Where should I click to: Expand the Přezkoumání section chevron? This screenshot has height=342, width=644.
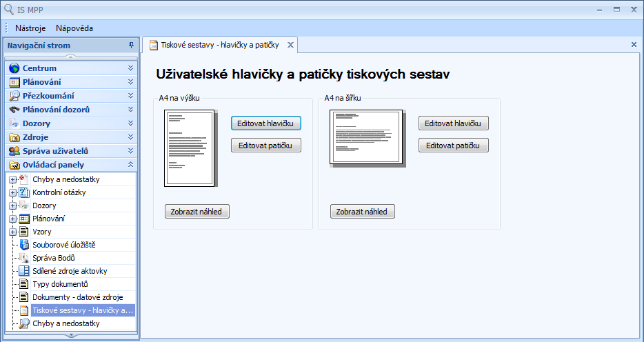coord(130,96)
